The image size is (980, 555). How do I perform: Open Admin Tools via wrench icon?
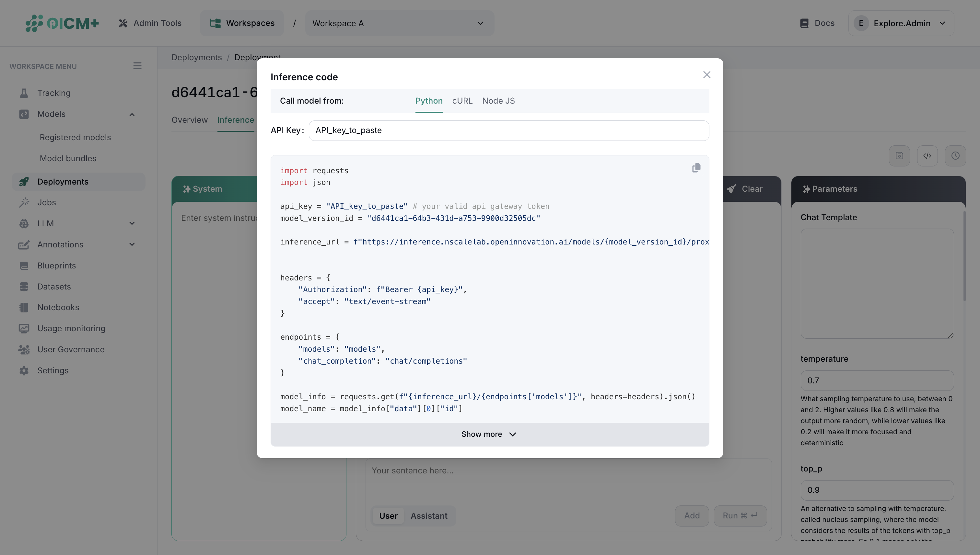click(x=123, y=23)
